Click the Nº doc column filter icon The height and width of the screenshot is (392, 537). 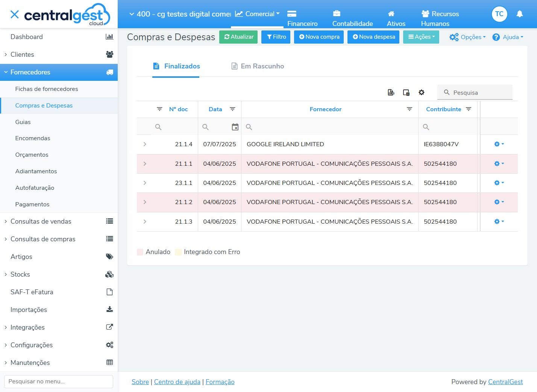159,109
